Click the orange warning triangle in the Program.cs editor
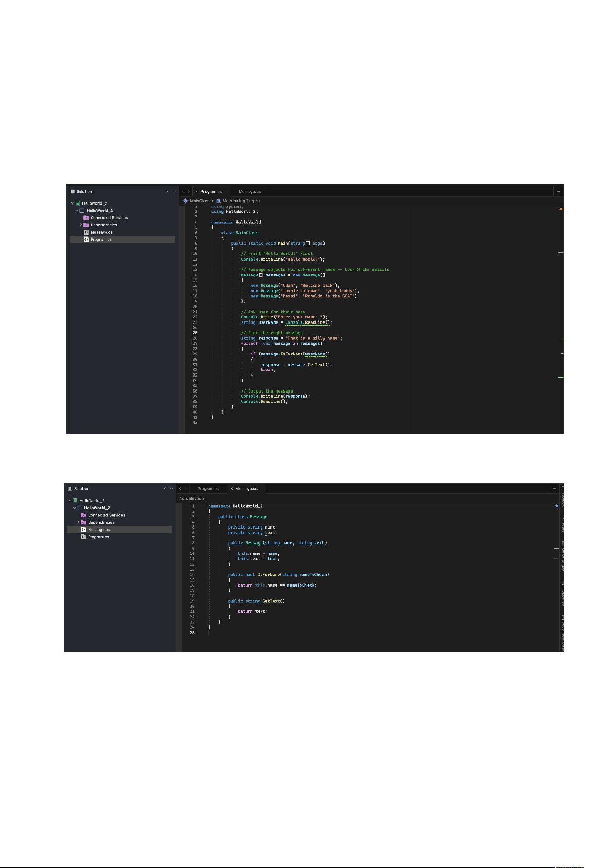This screenshot has width=614, height=868. 560,209
